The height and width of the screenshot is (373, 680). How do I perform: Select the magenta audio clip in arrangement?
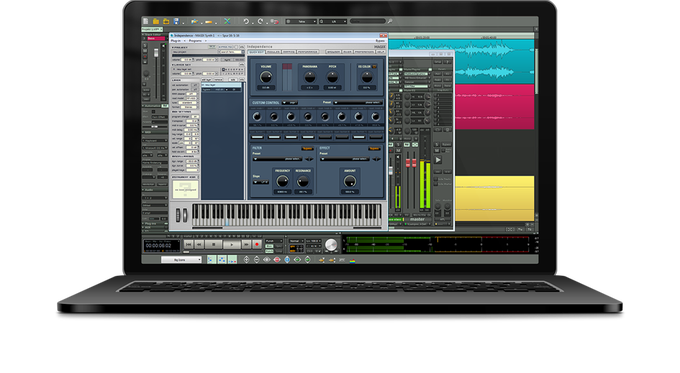494,107
